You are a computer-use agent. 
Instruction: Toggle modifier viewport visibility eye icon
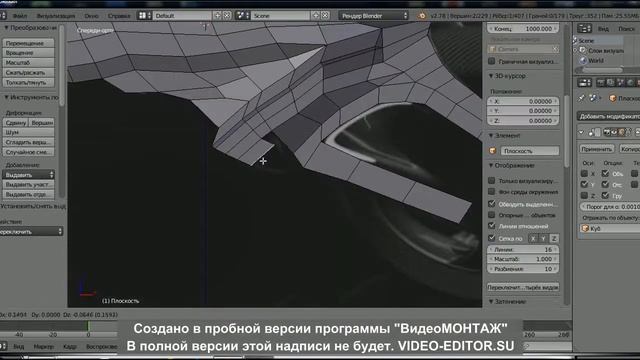coord(614,132)
